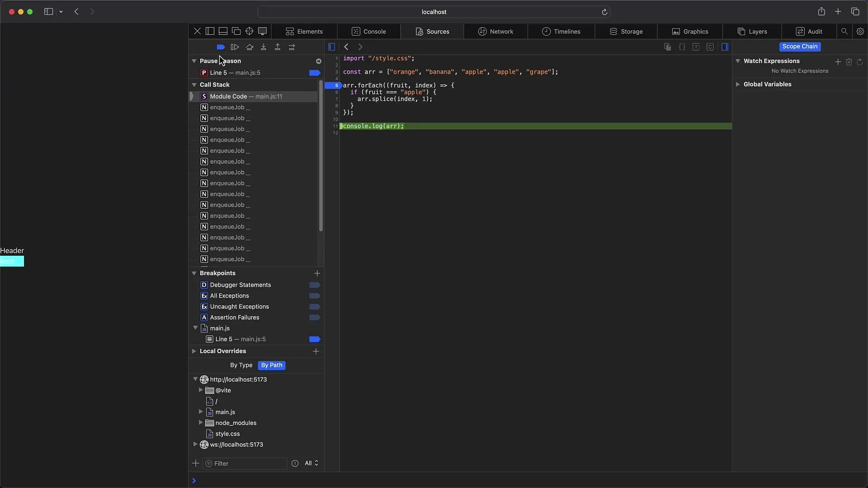Toggle the Debugger Statements breakpoint

pyautogui.click(x=315, y=285)
